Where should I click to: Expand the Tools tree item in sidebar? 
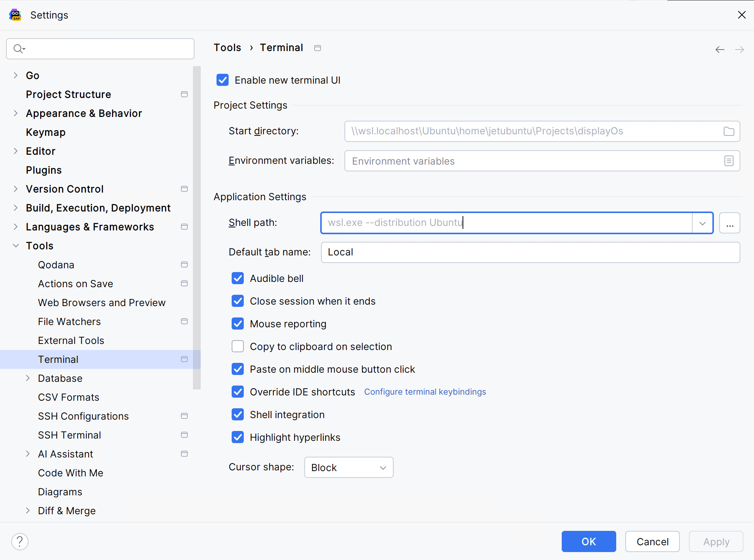(16, 245)
